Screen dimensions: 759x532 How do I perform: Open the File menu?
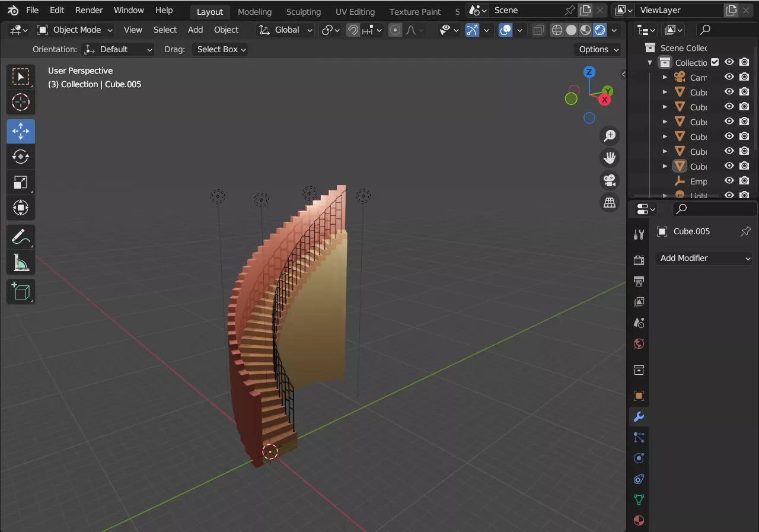33,10
